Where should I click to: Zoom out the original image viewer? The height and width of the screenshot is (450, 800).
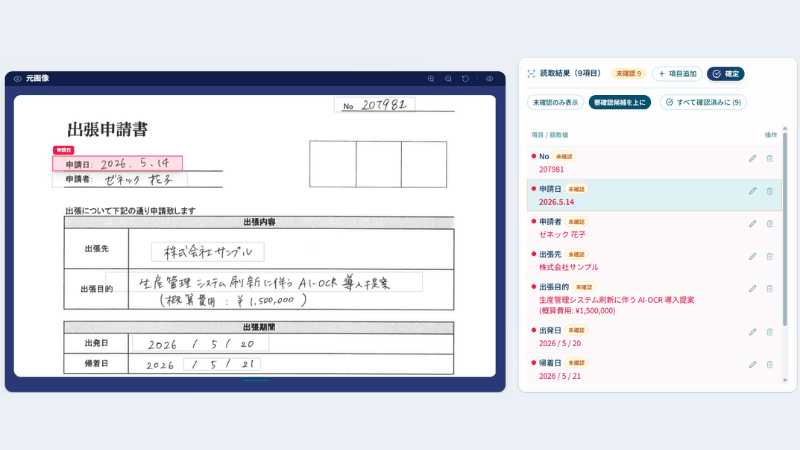448,79
